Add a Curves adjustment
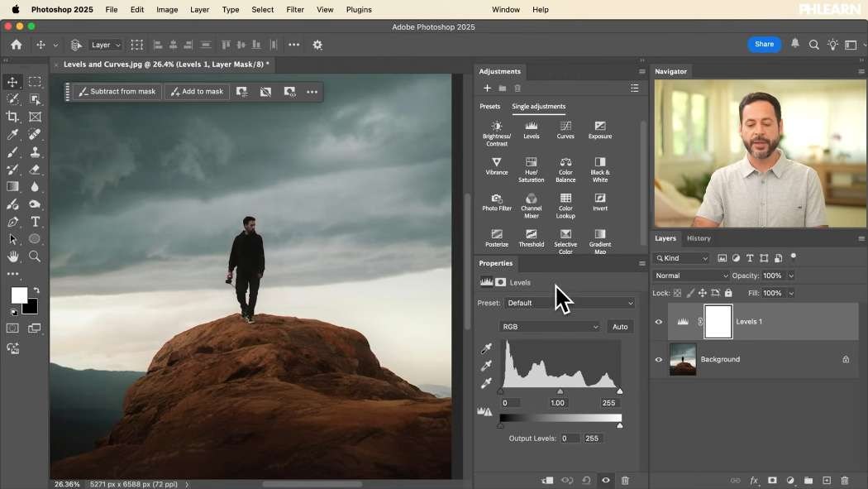The height and width of the screenshot is (489, 868). pos(565,130)
